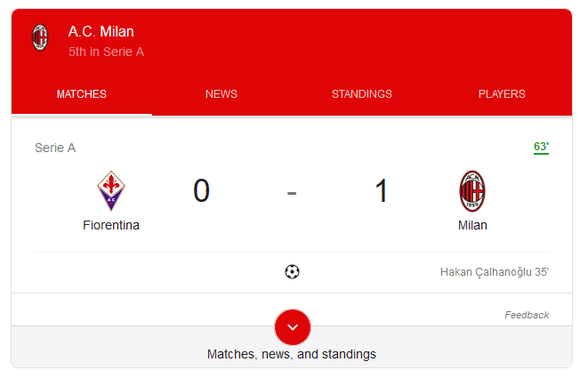This screenshot has height=378, width=588.
Task: Click the A.C. Milan crest in header
Action: pyautogui.click(x=40, y=37)
